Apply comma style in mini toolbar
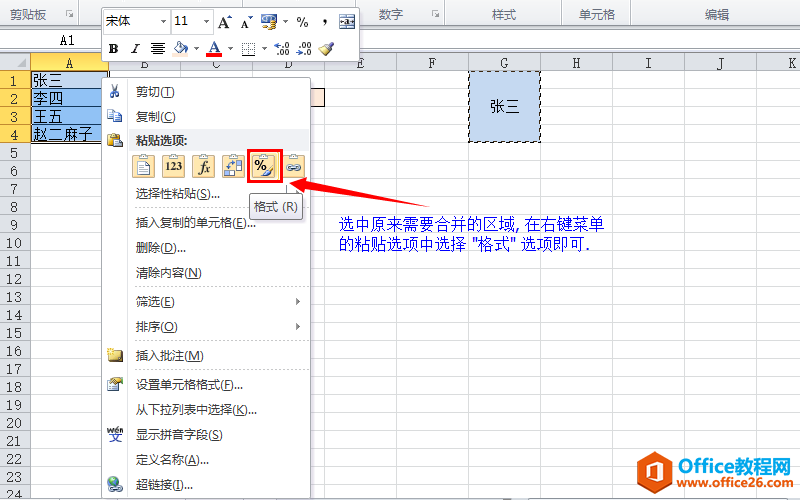800x500 pixels. [324, 22]
